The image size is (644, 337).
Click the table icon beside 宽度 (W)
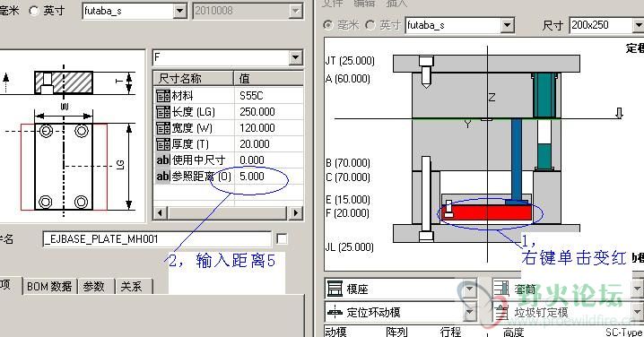[162, 128]
